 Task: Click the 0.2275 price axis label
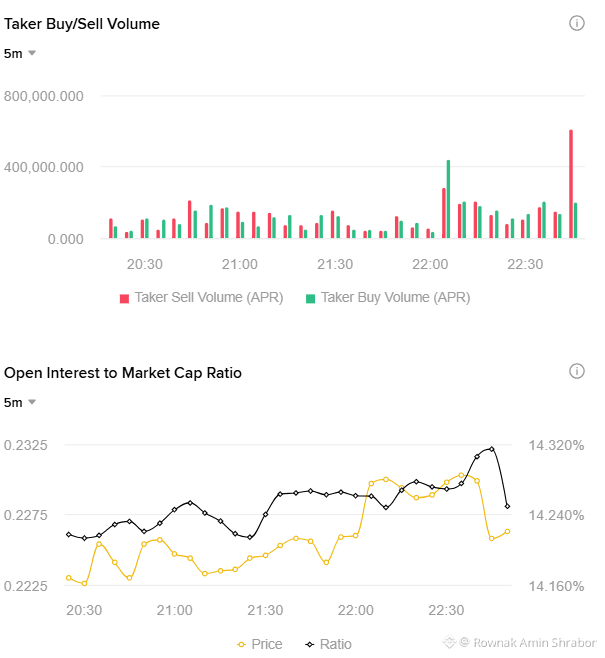[26, 515]
